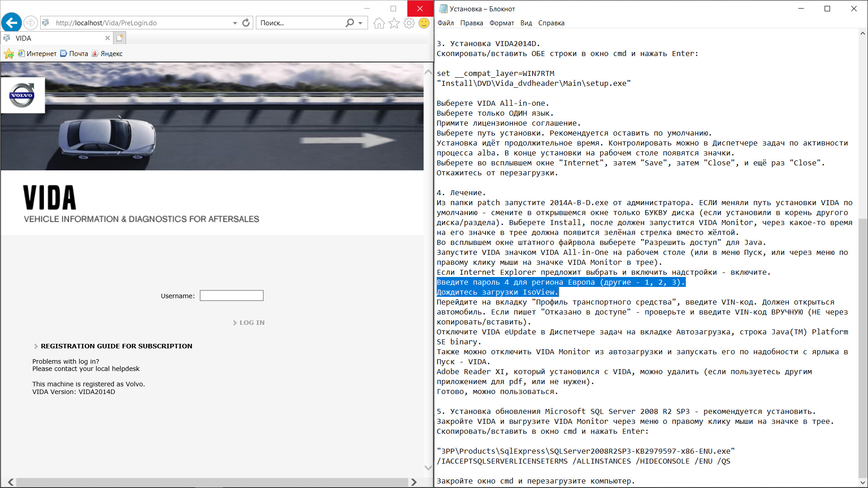The image size is (868, 488).
Task: Open the Правка menu
Action: [x=472, y=23]
